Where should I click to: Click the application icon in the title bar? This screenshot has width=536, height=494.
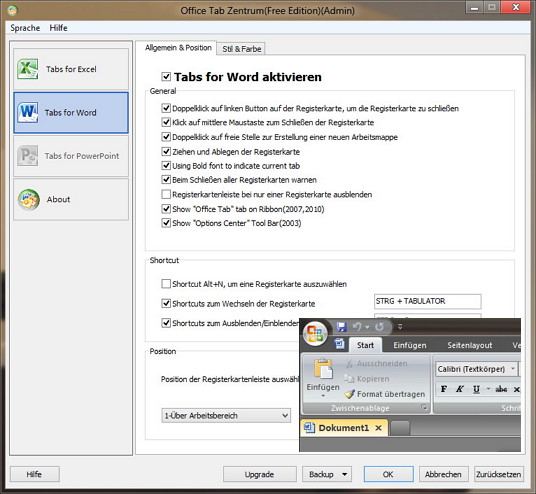(x=13, y=11)
